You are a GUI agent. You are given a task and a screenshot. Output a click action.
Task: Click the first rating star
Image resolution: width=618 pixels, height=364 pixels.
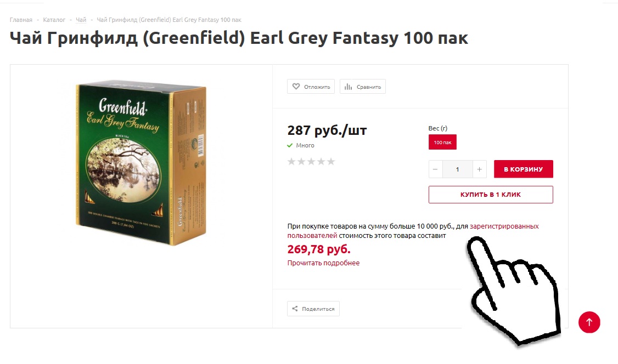point(291,161)
